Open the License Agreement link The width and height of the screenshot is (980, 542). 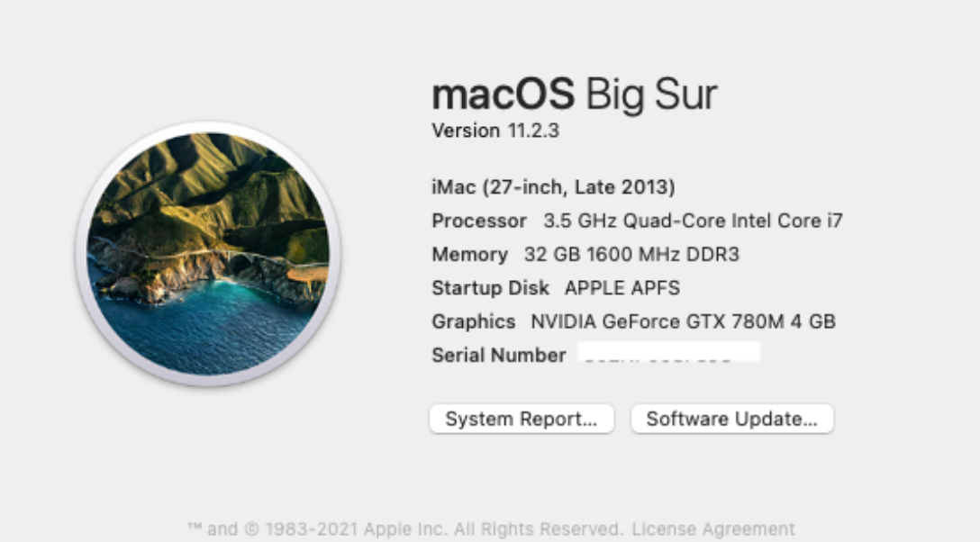point(713,528)
